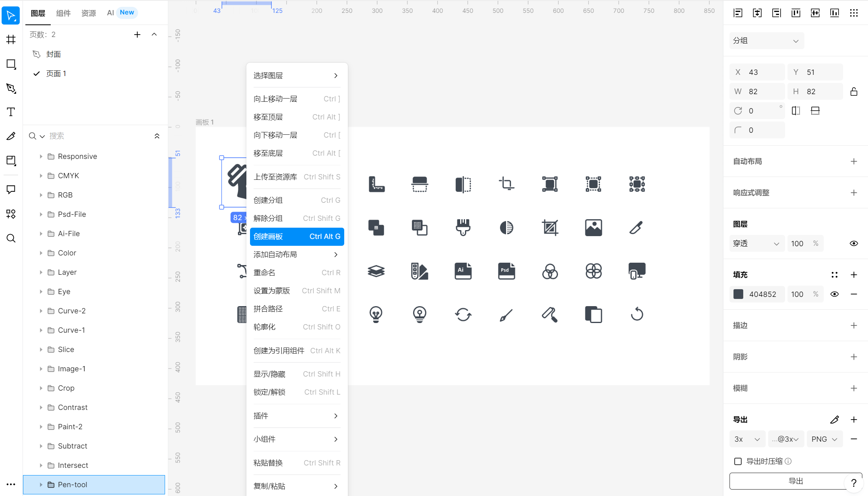
Task: Open the PNG format dropdown
Action: click(x=825, y=439)
